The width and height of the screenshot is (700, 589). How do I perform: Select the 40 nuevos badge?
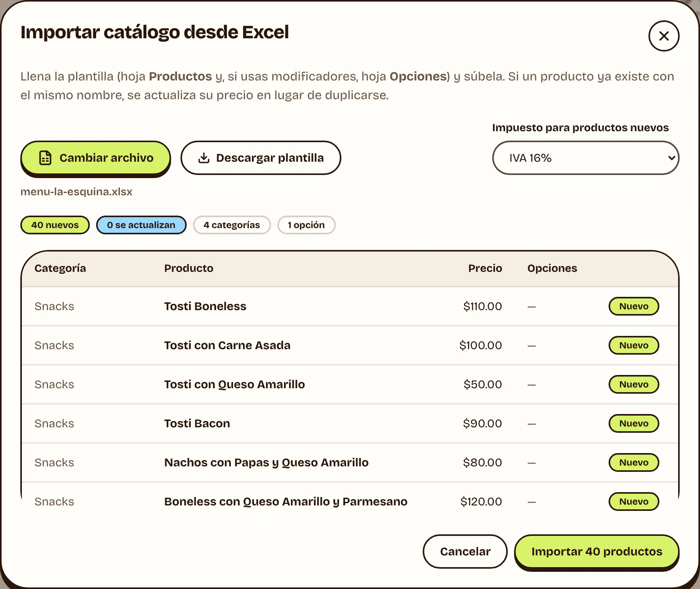55,225
